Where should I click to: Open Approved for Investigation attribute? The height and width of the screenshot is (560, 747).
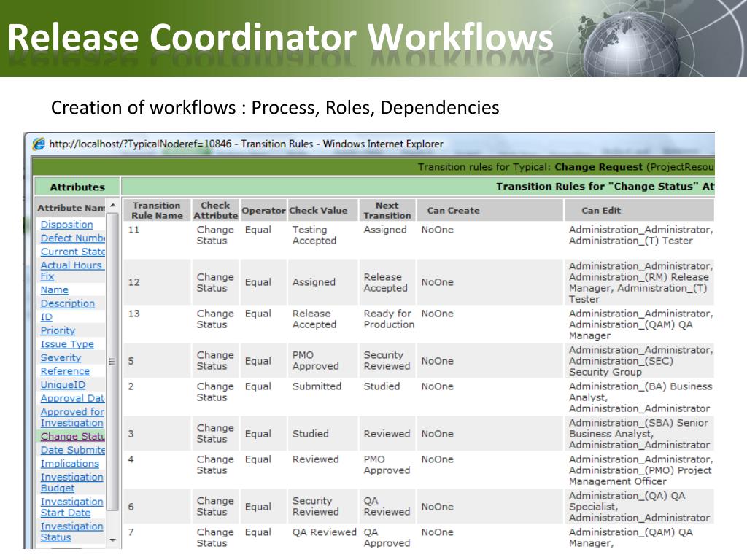pos(72,417)
